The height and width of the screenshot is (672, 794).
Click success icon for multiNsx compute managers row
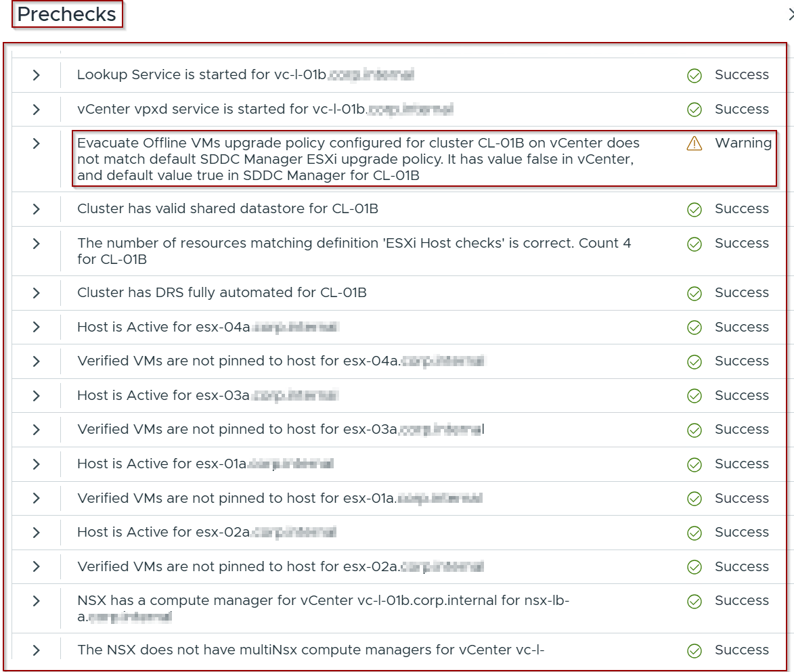(694, 650)
